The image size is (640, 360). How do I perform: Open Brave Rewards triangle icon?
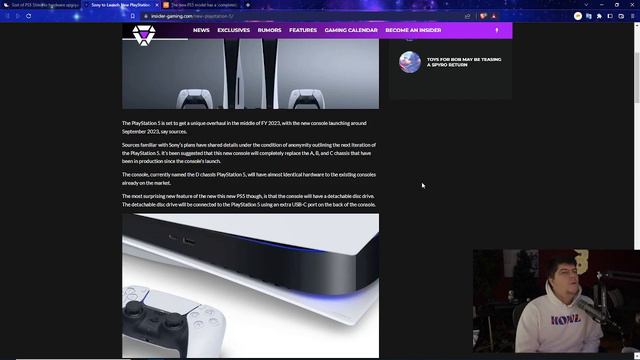(494, 16)
